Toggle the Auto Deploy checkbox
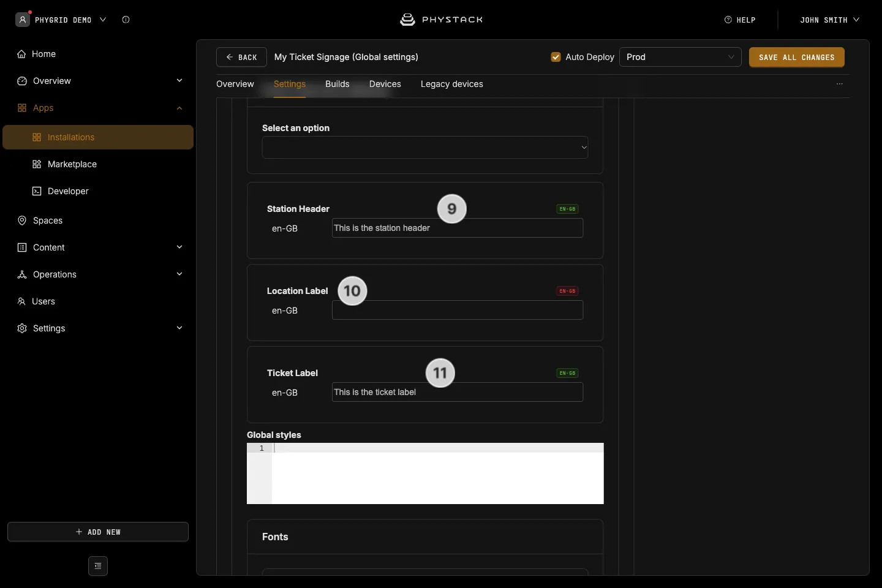This screenshot has width=882, height=588. click(x=556, y=57)
